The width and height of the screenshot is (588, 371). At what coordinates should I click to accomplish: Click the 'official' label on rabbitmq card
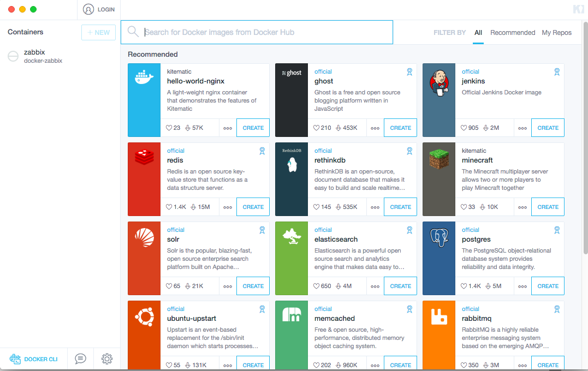(x=470, y=309)
